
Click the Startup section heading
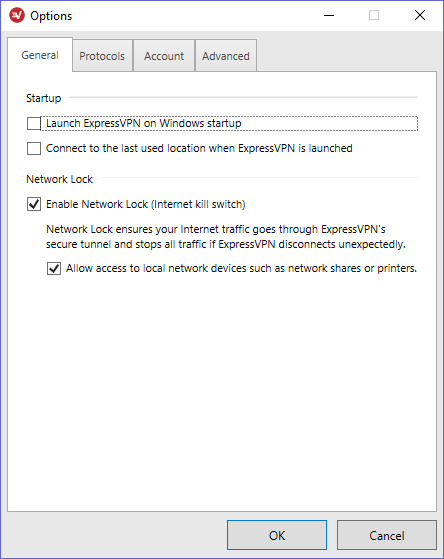pyautogui.click(x=44, y=98)
